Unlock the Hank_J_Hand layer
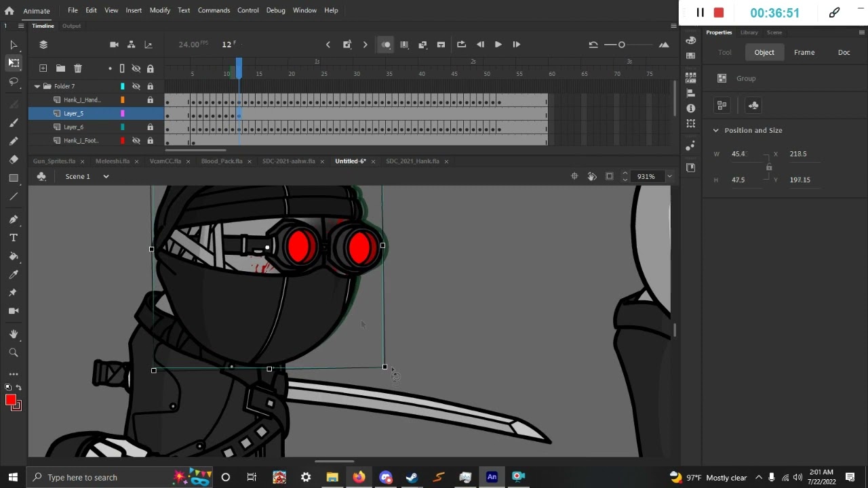The width and height of the screenshot is (868, 488). click(150, 100)
